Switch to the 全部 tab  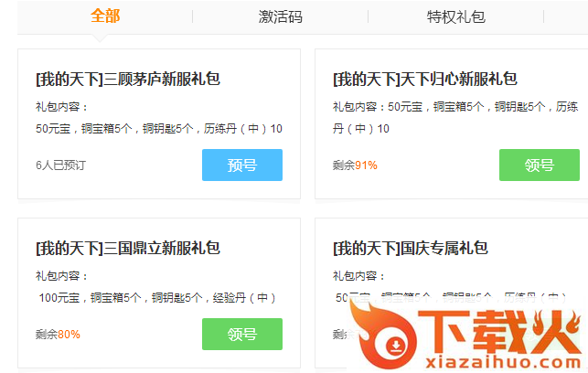pyautogui.click(x=105, y=16)
